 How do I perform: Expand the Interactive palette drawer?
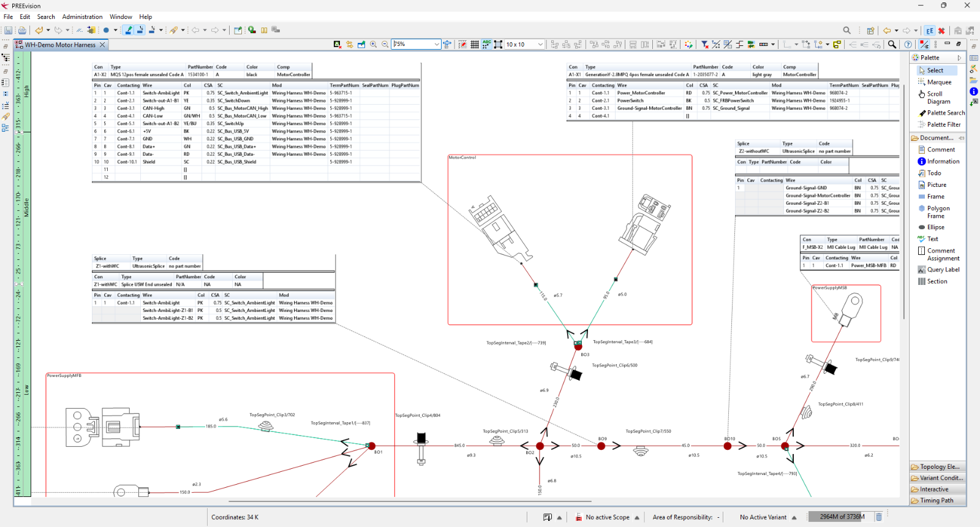point(938,489)
